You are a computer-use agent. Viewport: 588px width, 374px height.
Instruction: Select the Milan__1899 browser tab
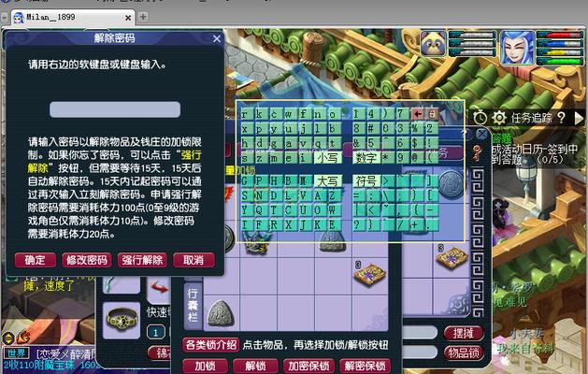73,17
